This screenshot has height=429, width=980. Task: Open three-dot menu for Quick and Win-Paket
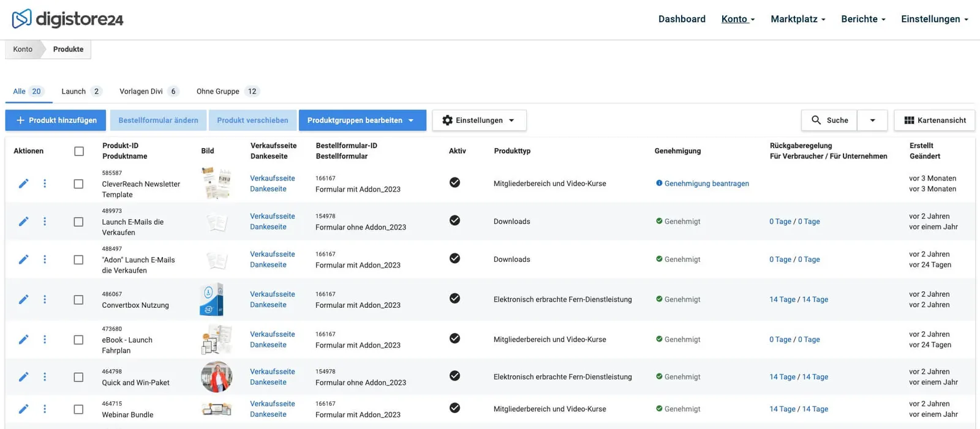click(45, 377)
